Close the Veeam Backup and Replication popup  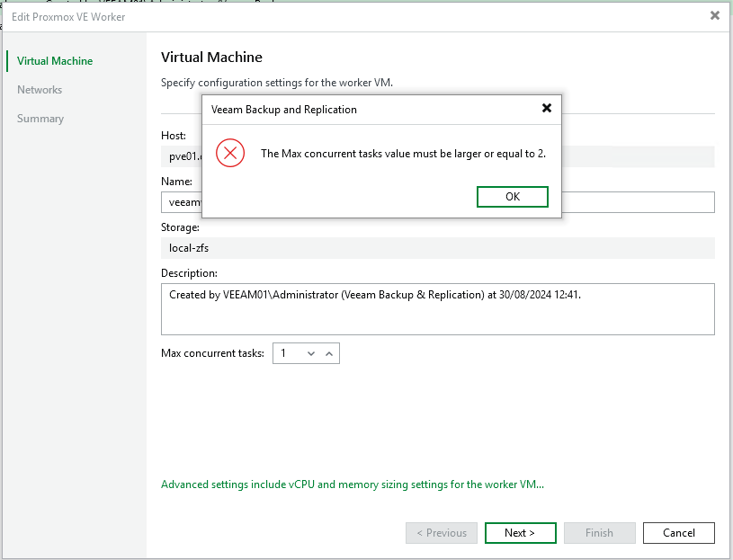546,109
